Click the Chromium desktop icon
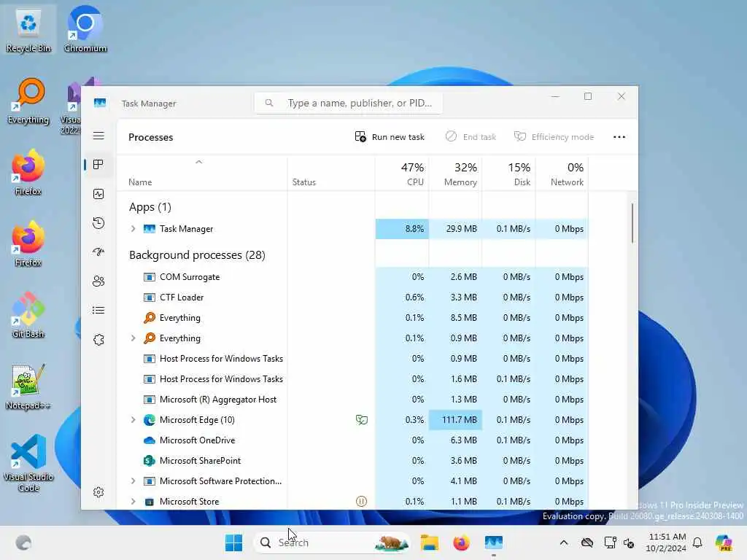The width and height of the screenshot is (747, 560). [x=85, y=30]
